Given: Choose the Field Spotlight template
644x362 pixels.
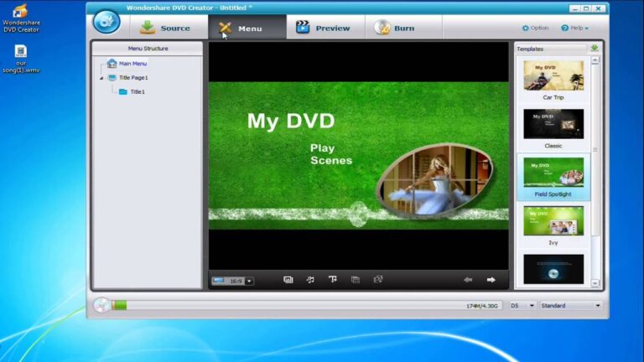Looking at the screenshot, I should pos(553,177).
